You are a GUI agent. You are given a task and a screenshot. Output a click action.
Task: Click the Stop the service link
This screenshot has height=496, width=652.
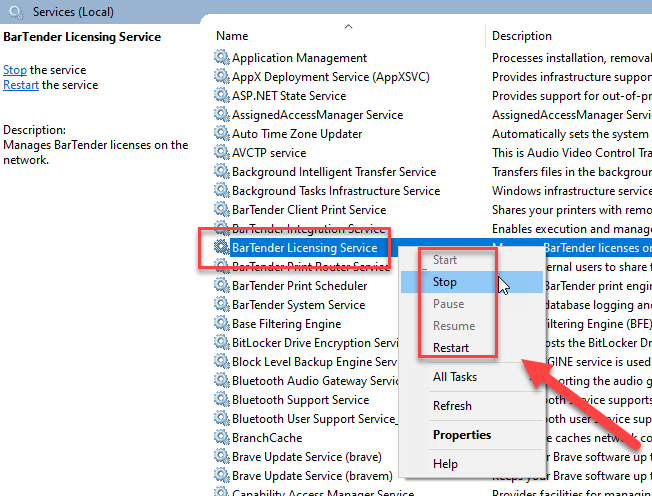tap(15, 70)
